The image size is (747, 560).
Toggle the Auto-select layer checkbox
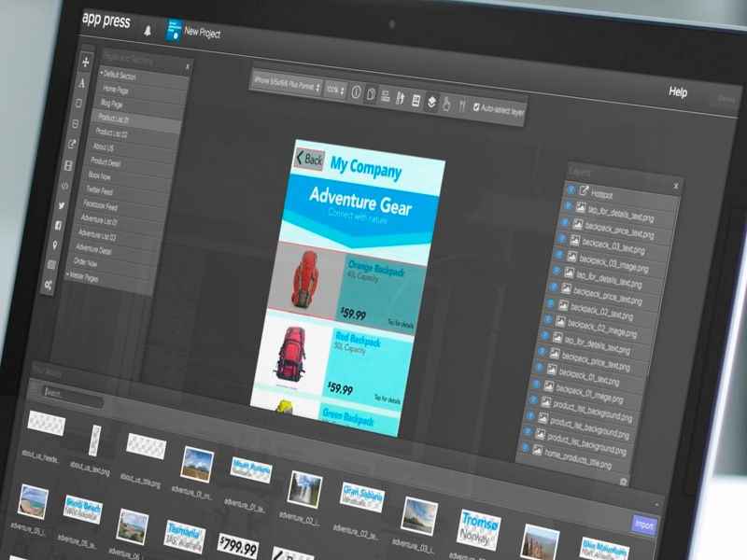tap(476, 108)
